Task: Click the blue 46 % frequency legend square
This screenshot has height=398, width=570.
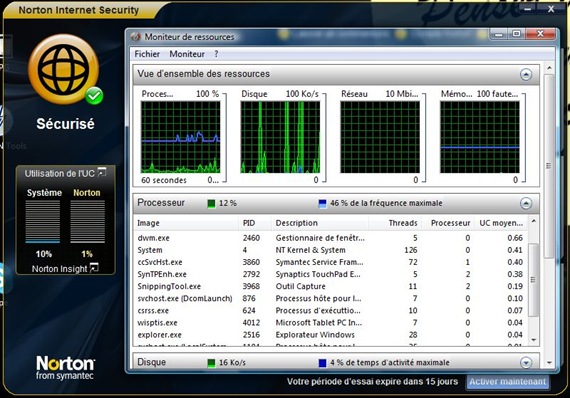Action: coord(322,204)
